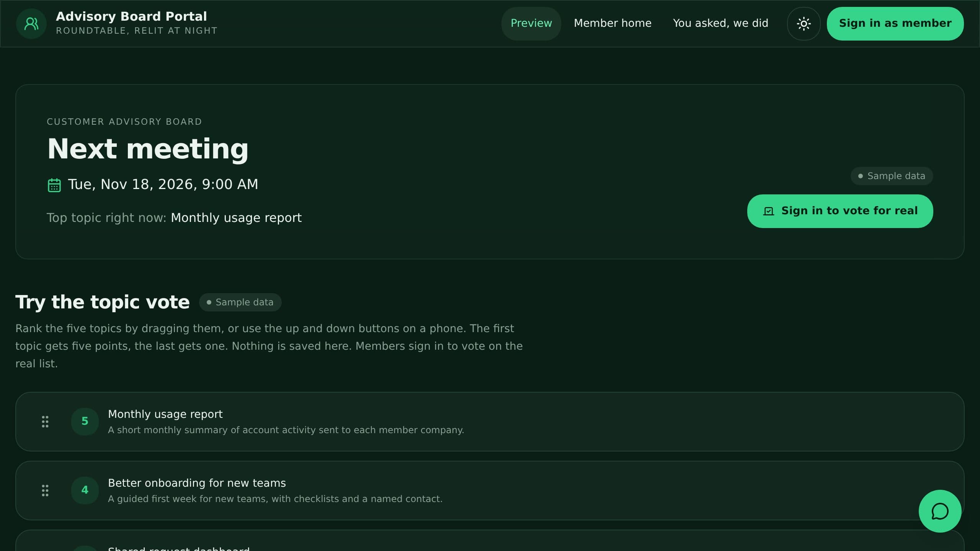Click the Top topic right now line
This screenshot has height=551, width=980.
point(174,218)
